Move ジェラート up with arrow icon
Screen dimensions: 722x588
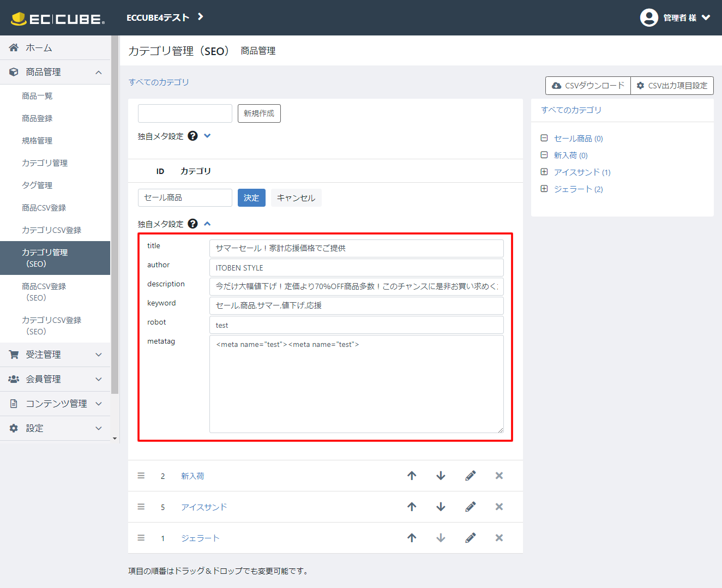pos(412,538)
